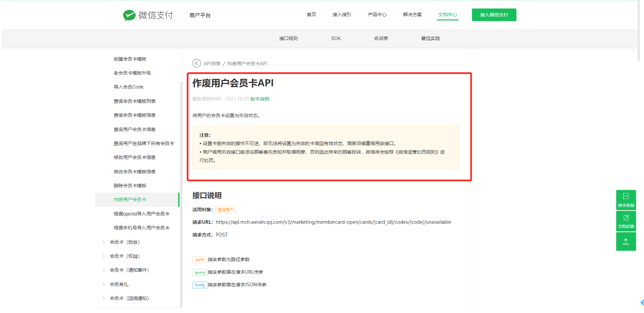This screenshot has width=644, height=313.
Task: Open the 版本说明 link
Action: point(259,99)
